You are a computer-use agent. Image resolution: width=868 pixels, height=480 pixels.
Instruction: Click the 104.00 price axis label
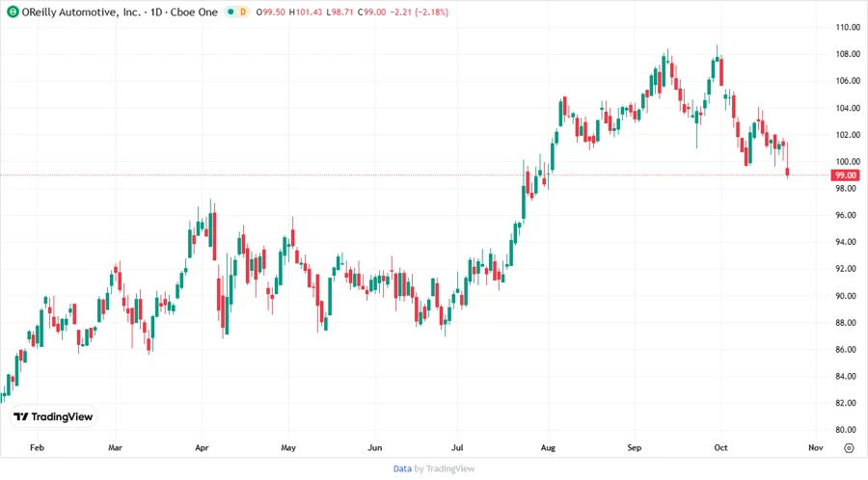click(x=848, y=108)
